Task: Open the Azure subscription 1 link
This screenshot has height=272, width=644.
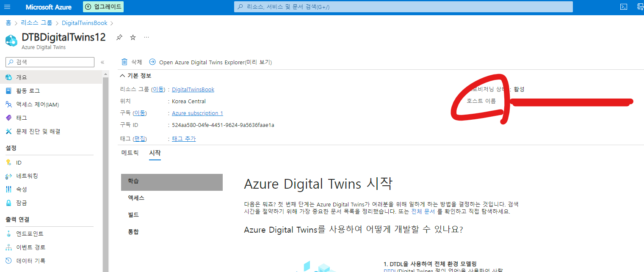Action: pyautogui.click(x=197, y=113)
